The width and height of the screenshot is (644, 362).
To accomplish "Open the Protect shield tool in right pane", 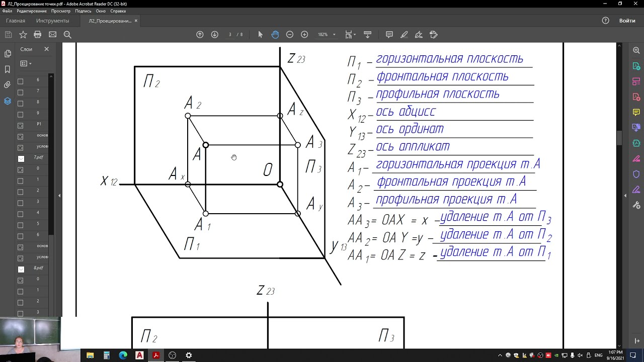I will tap(636, 174).
